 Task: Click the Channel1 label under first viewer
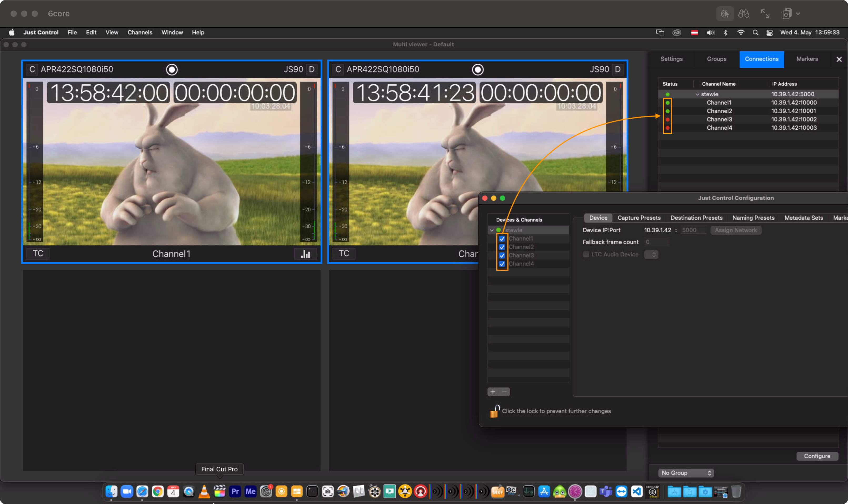171,254
